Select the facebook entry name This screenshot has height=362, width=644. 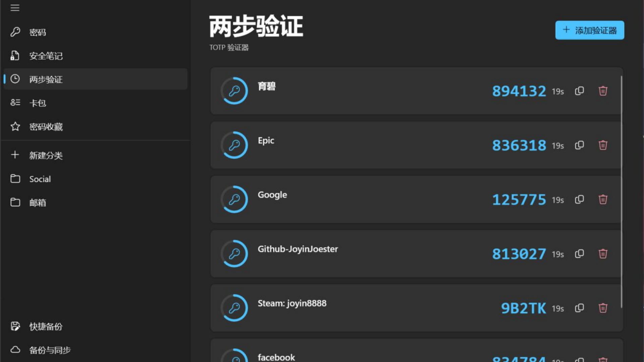point(276,357)
